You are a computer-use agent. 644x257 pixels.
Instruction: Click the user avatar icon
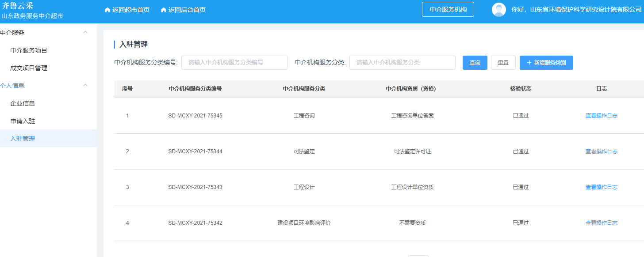pyautogui.click(x=499, y=10)
